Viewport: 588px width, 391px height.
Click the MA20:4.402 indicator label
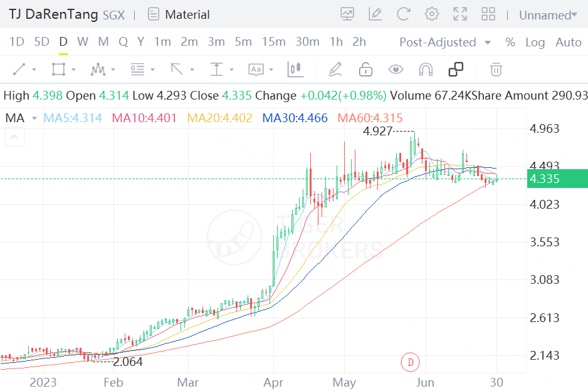220,118
